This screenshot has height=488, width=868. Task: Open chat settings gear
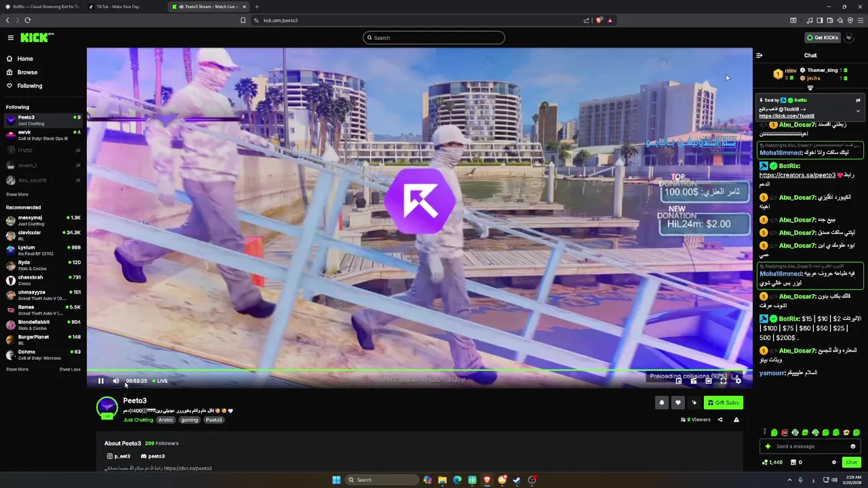(x=834, y=462)
